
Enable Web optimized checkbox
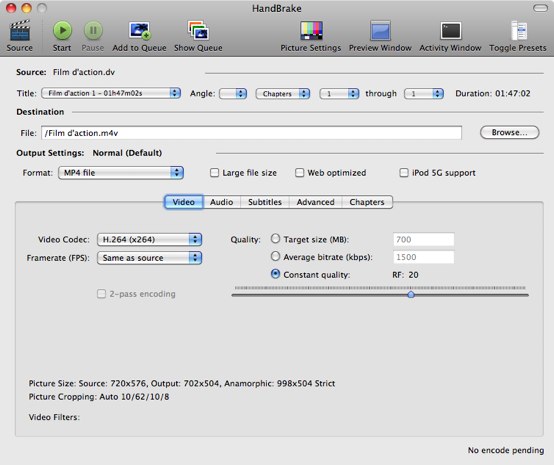tap(300, 173)
